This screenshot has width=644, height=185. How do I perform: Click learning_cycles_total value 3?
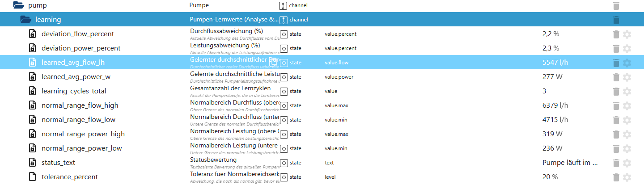(x=544, y=91)
